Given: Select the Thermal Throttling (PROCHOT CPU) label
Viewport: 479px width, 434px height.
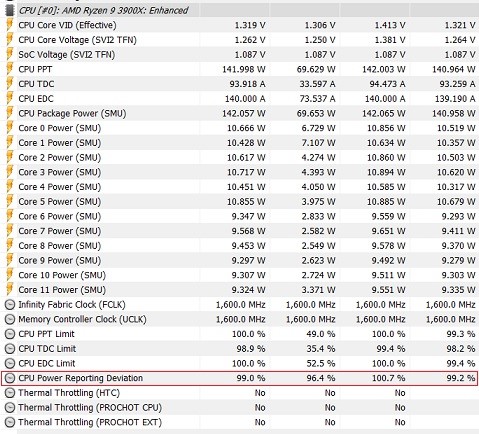Looking at the screenshot, I should [90, 408].
